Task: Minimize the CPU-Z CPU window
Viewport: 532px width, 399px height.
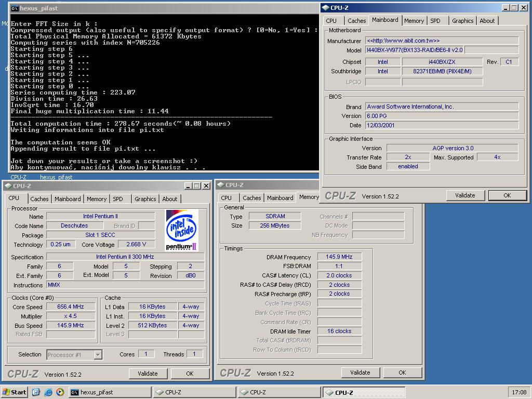Action: click(188, 186)
